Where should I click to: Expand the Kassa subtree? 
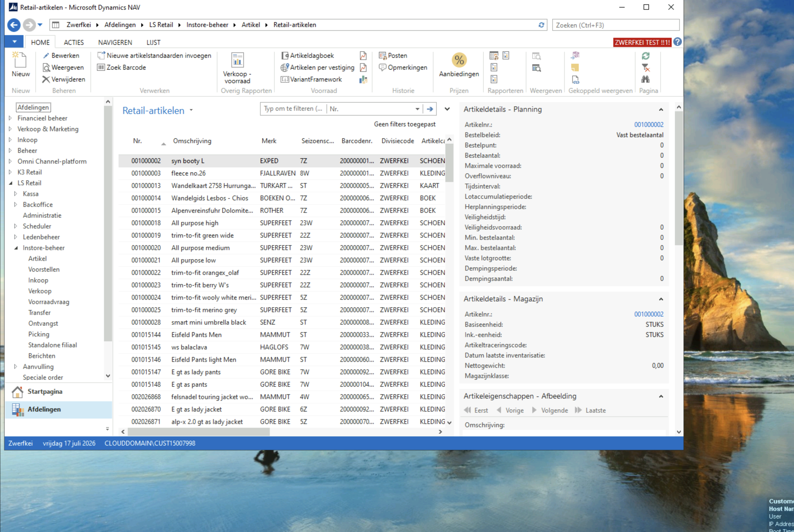[16, 194]
